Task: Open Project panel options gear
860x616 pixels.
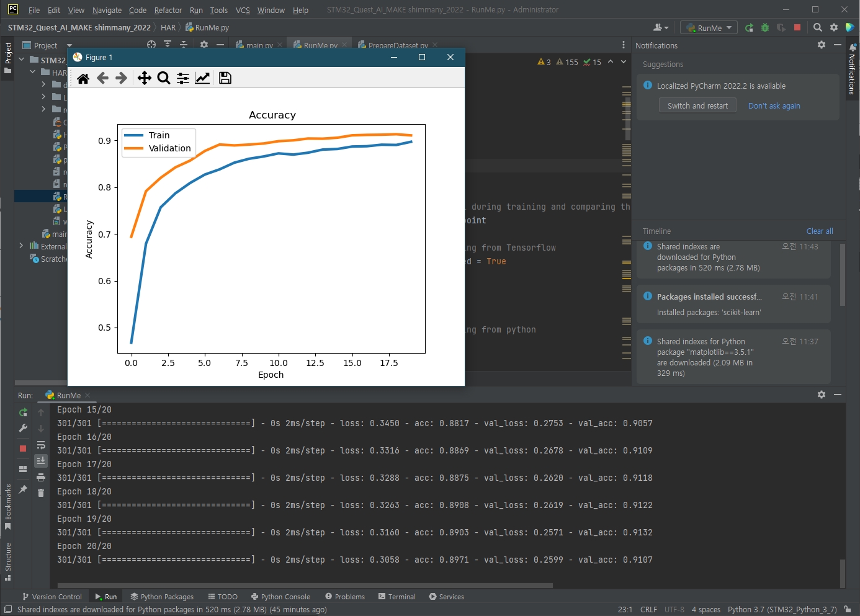Action: (x=204, y=45)
